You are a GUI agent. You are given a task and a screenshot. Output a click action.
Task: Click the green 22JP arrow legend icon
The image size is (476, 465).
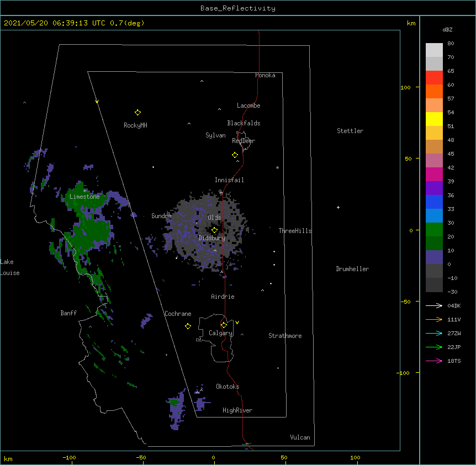click(434, 347)
